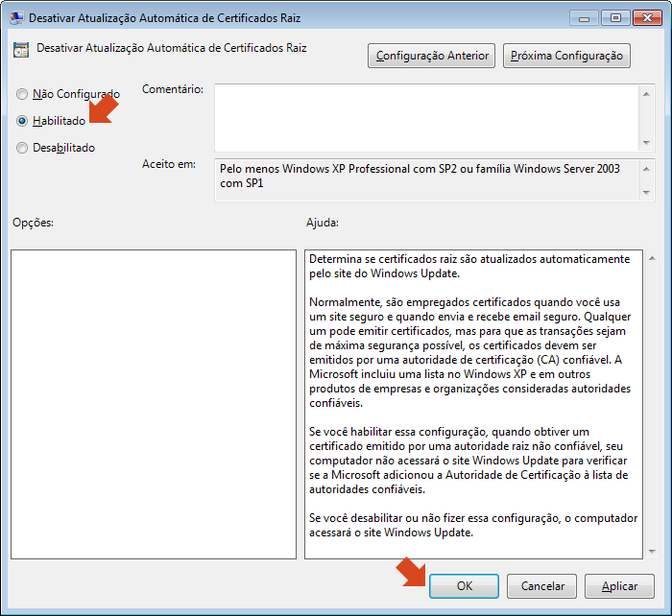Click down arrow in the Aceito em box

(646, 193)
